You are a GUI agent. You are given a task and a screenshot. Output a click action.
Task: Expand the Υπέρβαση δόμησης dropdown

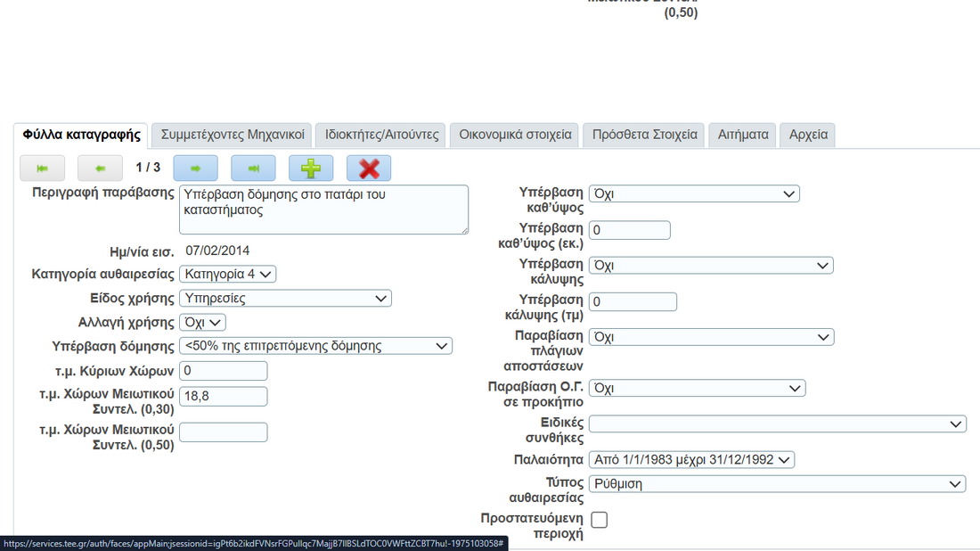tap(315, 346)
